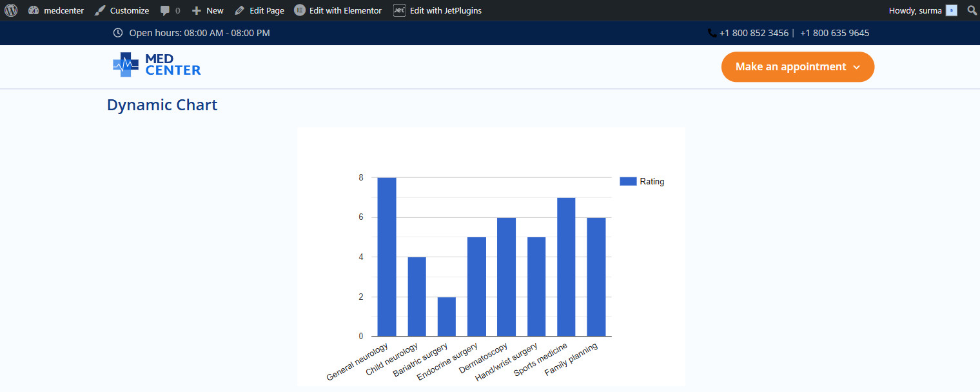Click phone number +1 800 635 9645
The width and height of the screenshot is (980, 392).
click(x=834, y=33)
